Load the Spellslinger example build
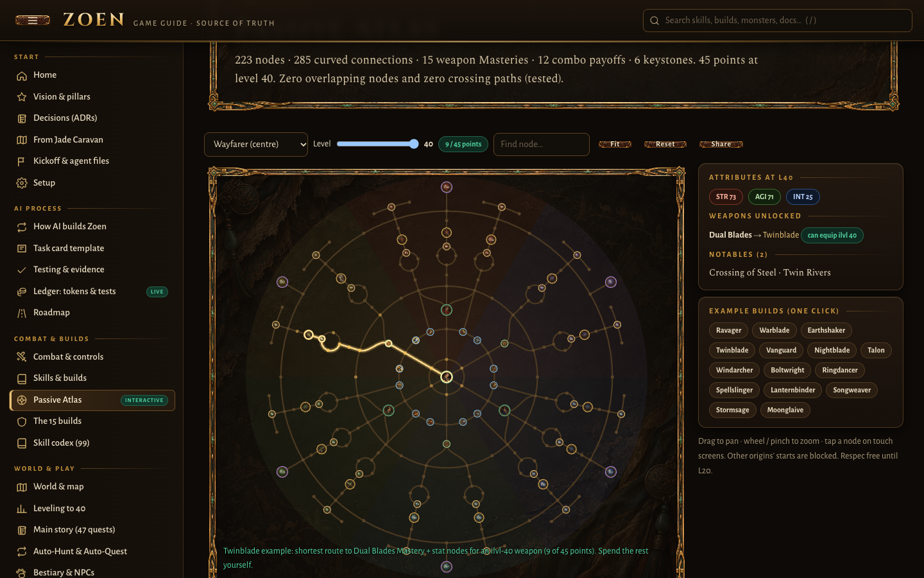Screen dimensions: 924x578 (x=734, y=390)
